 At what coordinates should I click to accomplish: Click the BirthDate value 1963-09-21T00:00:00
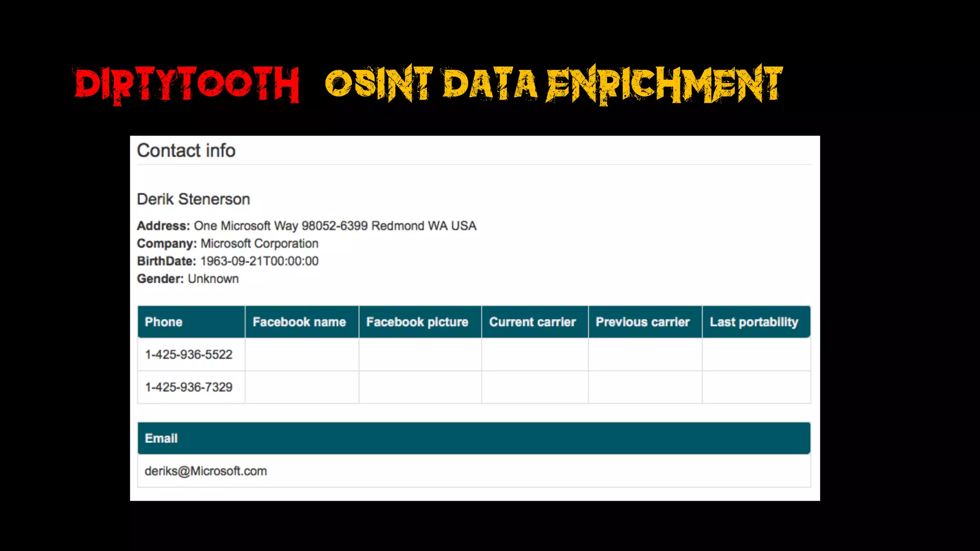259,261
